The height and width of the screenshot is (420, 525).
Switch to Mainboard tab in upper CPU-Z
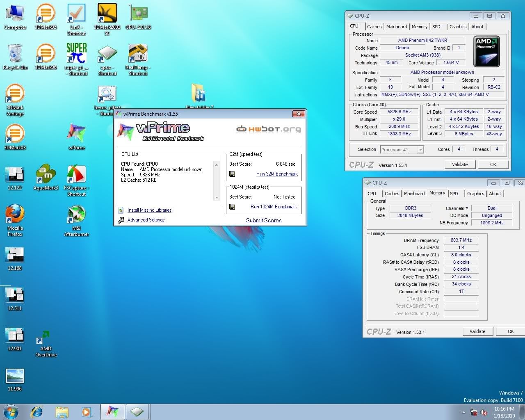[x=397, y=27]
